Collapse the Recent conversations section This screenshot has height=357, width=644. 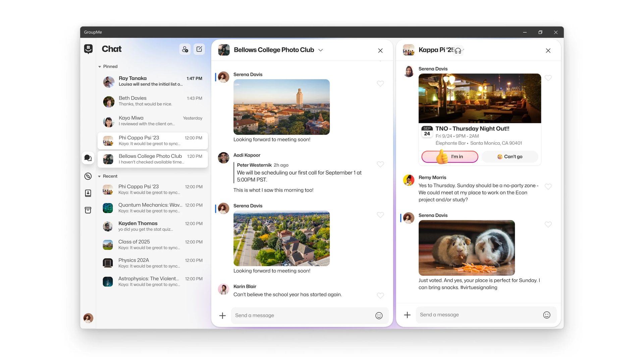tap(100, 176)
